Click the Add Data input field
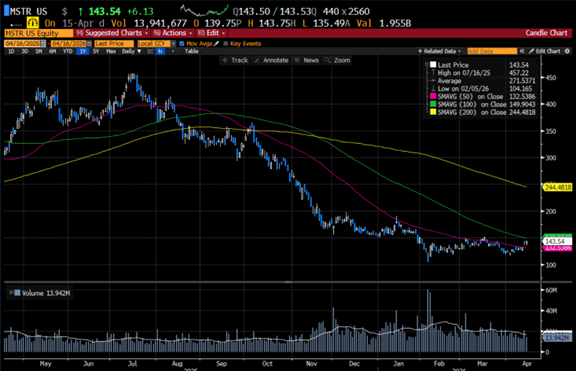 pos(492,51)
